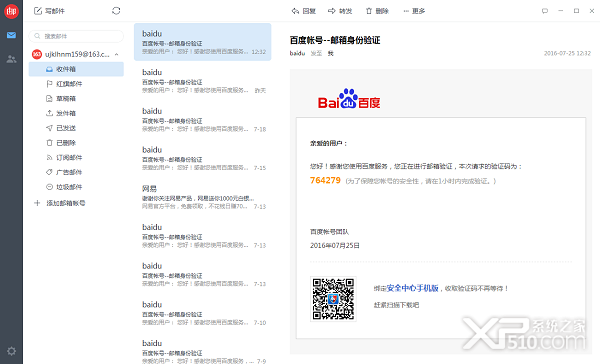Open the baidu email dated 7-11
The width and height of the screenshot is (600, 364).
202,274
